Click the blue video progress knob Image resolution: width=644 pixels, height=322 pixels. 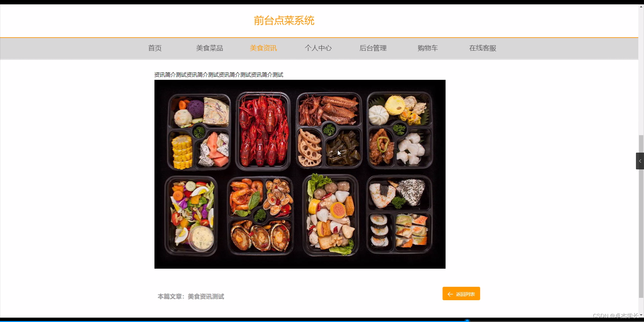pos(467,321)
